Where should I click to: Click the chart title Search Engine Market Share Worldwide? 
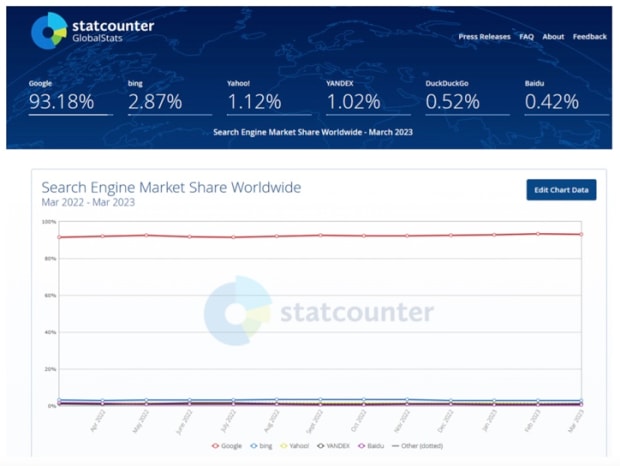[171, 187]
